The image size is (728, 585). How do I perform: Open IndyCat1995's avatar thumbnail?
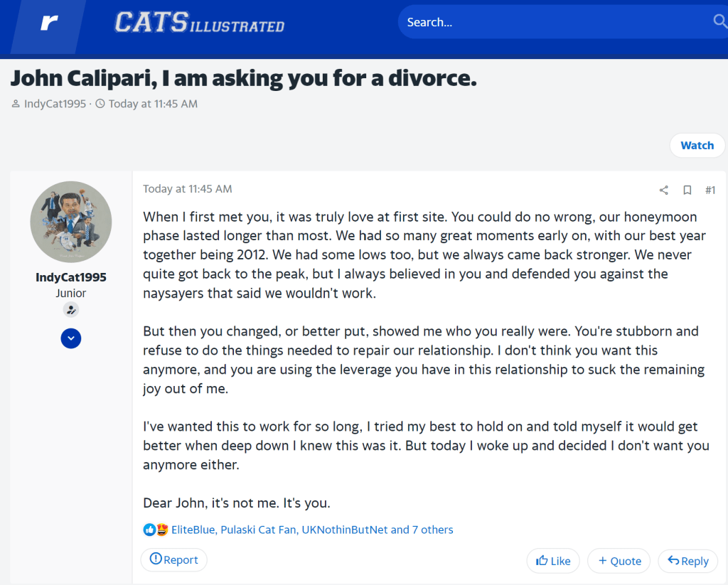71,222
